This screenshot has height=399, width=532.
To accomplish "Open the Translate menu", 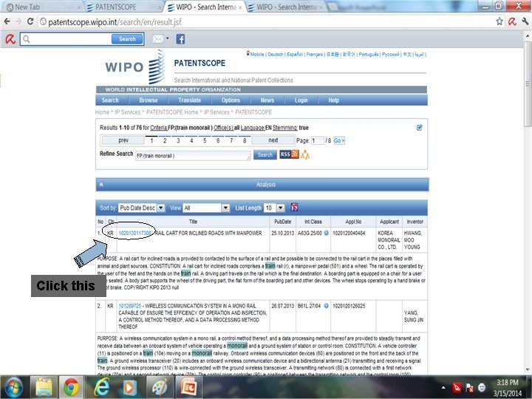I will click(189, 100).
